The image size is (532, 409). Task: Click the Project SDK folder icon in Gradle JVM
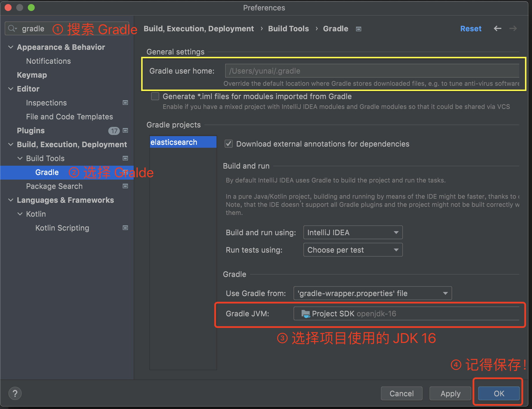306,313
